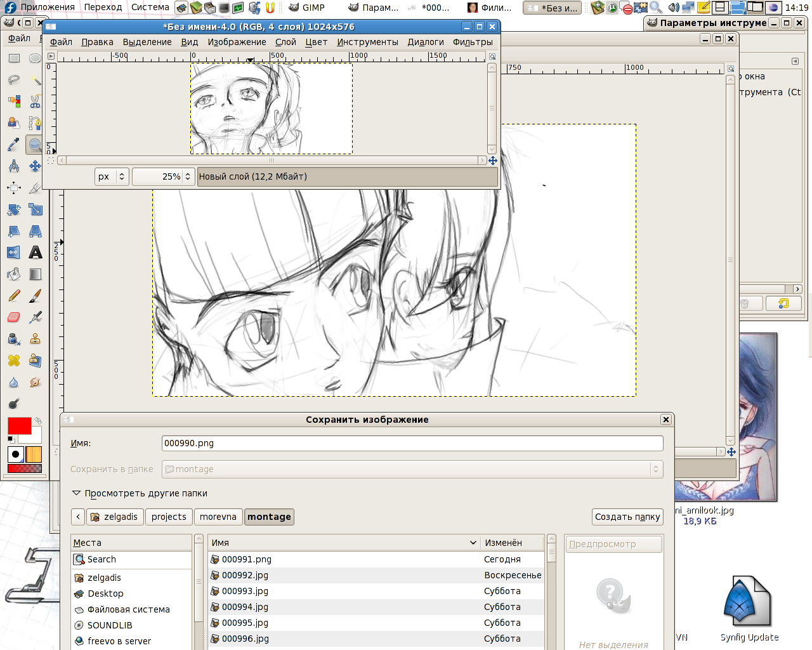
Task: Click the 'Создать папку' button
Action: pyautogui.click(x=627, y=517)
